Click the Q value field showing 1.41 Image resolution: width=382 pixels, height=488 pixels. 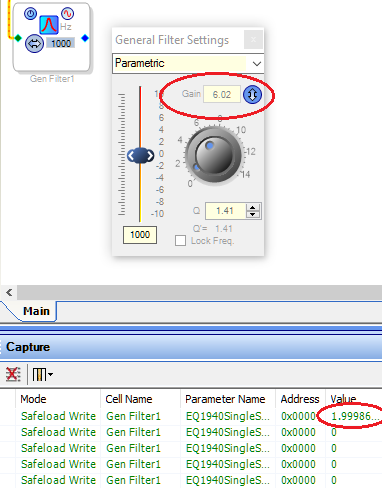(x=225, y=211)
